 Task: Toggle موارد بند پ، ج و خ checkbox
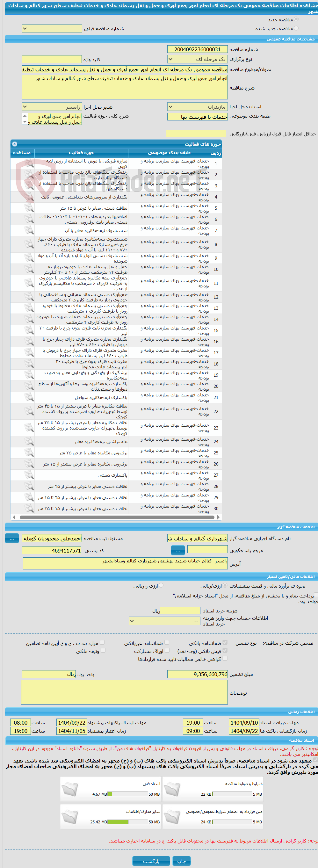click(102, 642)
